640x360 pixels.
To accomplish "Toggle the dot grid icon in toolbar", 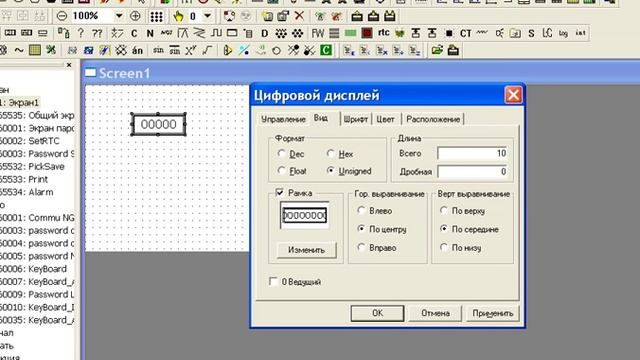I will 156,16.
